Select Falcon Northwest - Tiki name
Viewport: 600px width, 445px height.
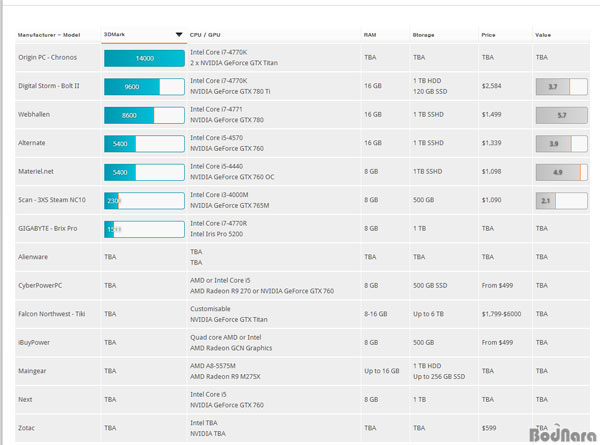click(52, 314)
